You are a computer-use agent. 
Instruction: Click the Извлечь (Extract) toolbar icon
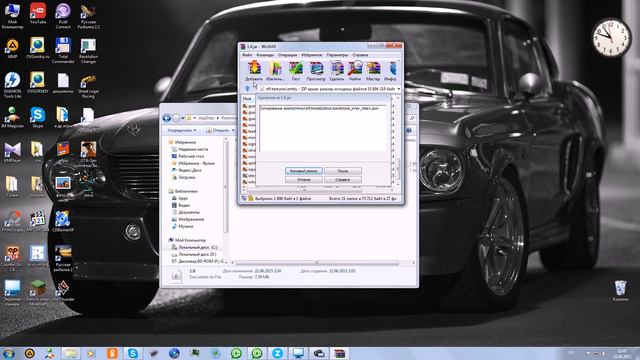pos(276,71)
